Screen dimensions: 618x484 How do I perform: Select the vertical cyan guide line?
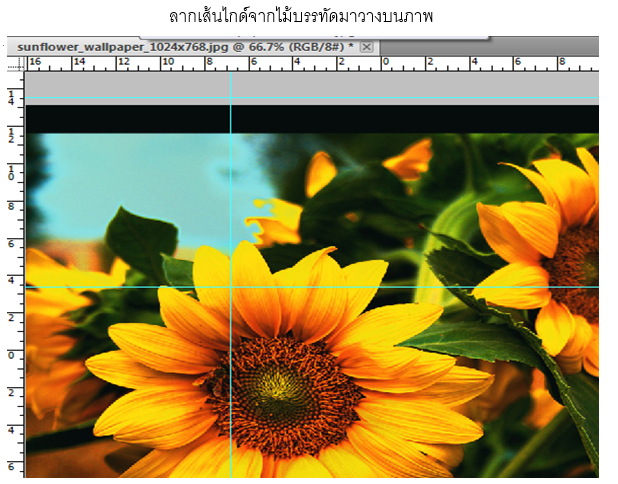click(x=230, y=180)
